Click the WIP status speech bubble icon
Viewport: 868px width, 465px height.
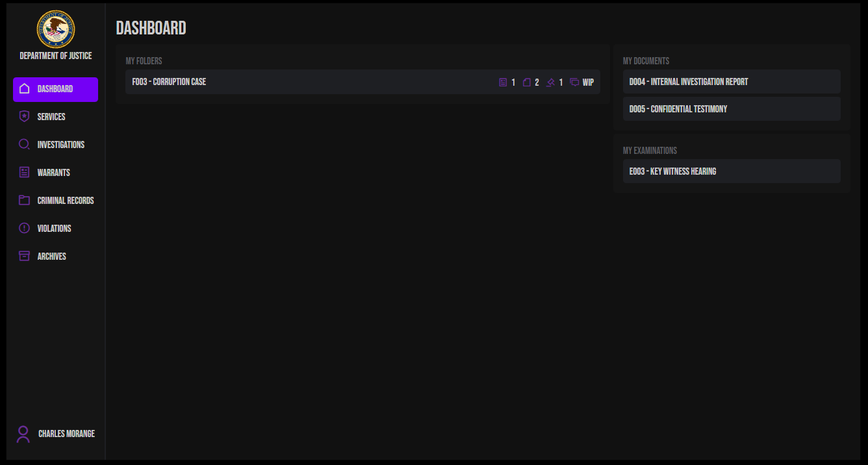point(574,82)
